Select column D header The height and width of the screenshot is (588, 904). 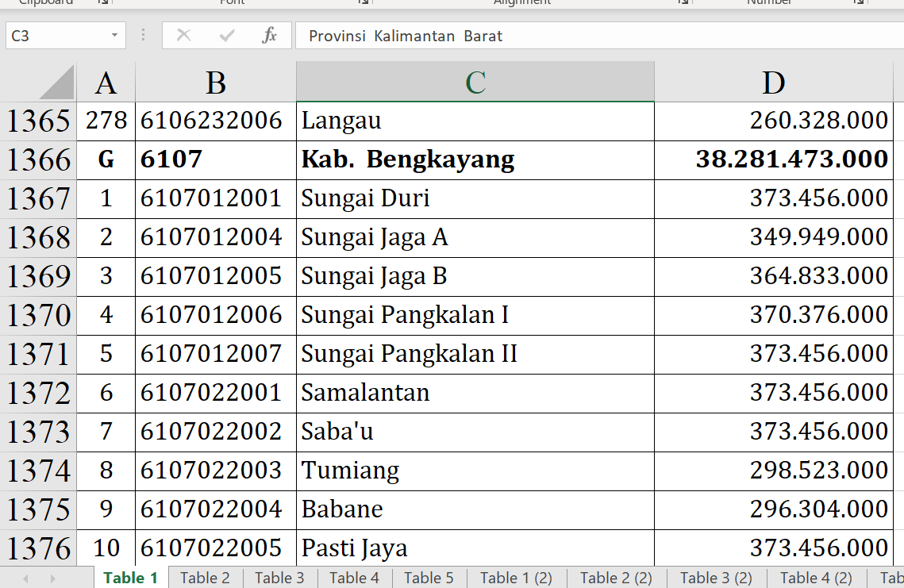(x=773, y=83)
